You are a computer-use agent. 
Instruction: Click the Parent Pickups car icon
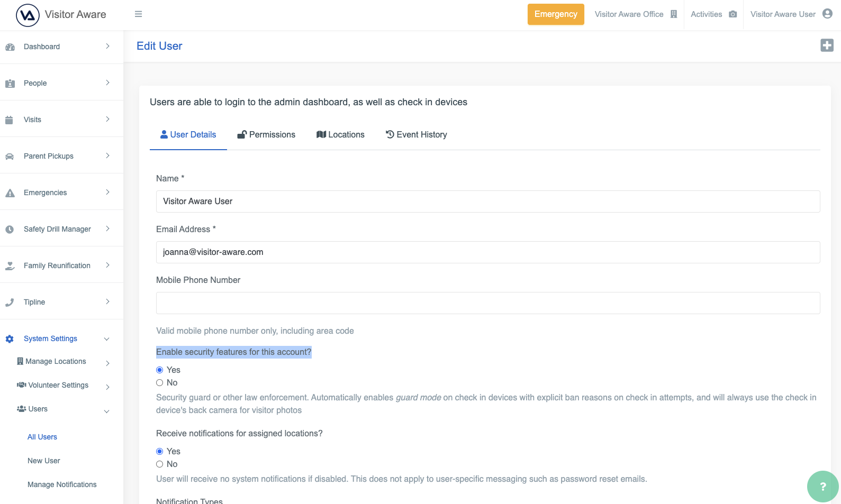[x=10, y=157]
